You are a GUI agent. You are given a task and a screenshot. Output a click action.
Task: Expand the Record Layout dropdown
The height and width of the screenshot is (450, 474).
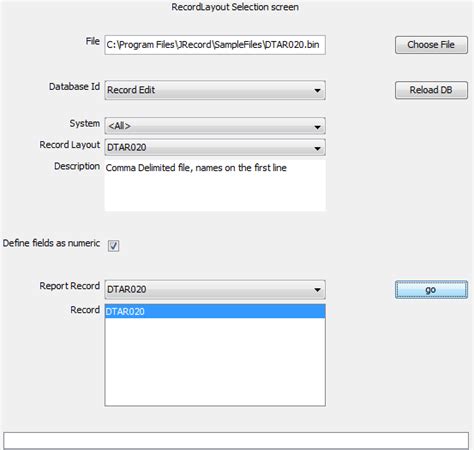tap(215, 147)
